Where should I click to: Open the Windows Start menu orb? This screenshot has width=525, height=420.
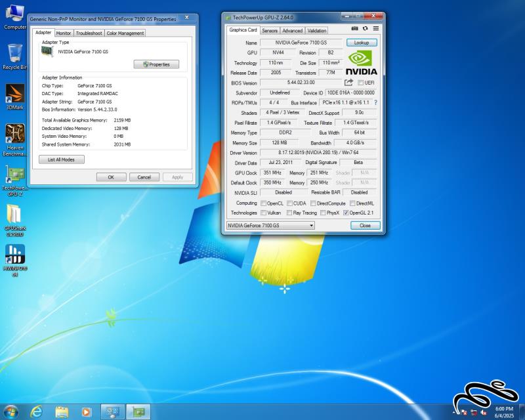(x=10, y=411)
